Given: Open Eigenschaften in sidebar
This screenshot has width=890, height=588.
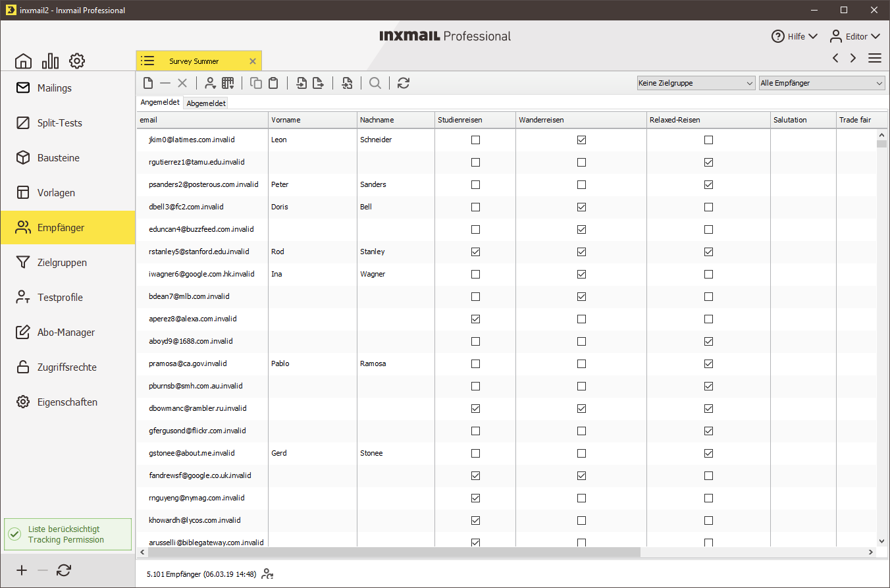Looking at the screenshot, I should [68, 402].
